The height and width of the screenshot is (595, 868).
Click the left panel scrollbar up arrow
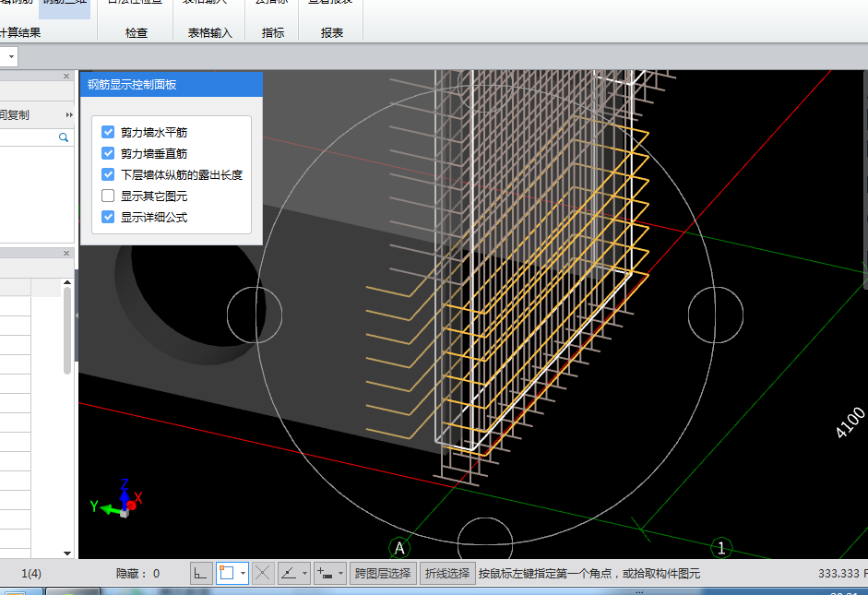click(67, 283)
